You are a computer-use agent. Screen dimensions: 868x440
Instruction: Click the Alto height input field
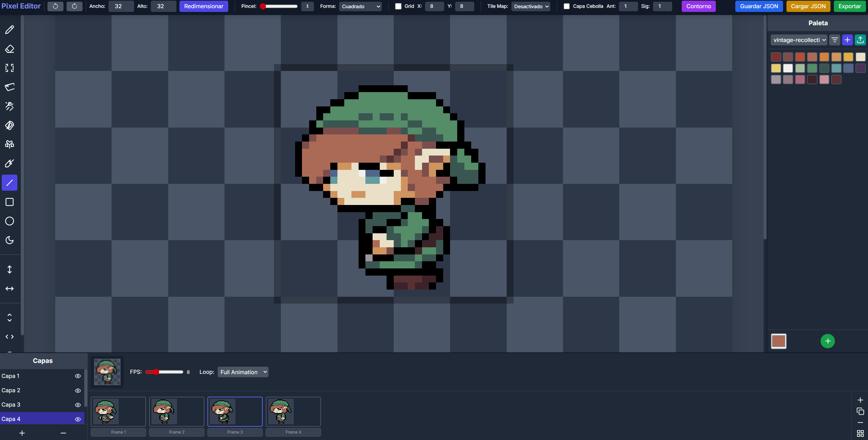point(163,6)
